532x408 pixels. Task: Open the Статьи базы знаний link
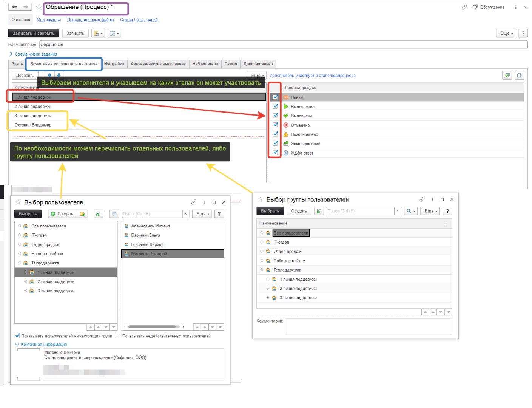[139, 20]
